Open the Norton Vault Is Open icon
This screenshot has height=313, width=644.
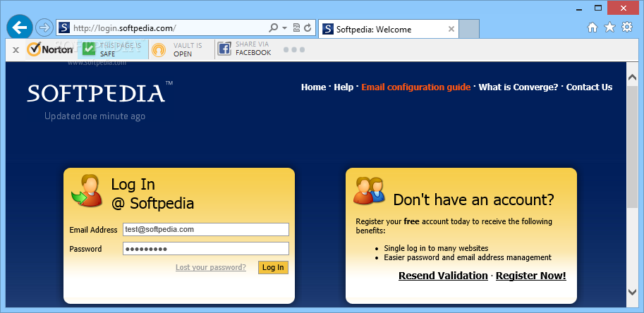pos(158,49)
